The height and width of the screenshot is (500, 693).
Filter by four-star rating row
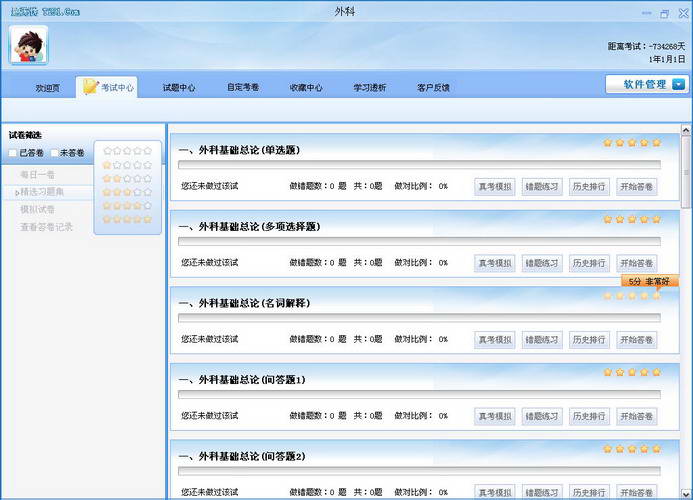(x=127, y=206)
